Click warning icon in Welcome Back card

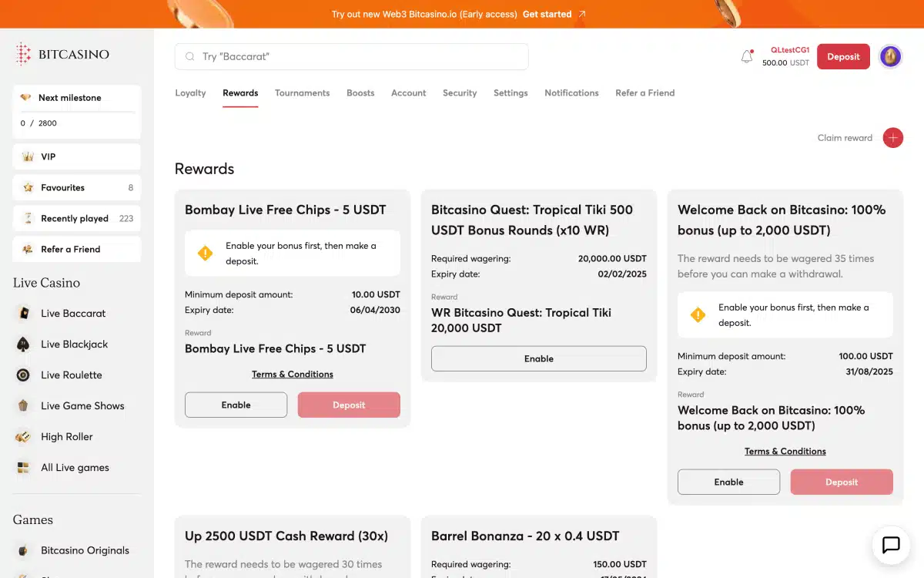(698, 314)
